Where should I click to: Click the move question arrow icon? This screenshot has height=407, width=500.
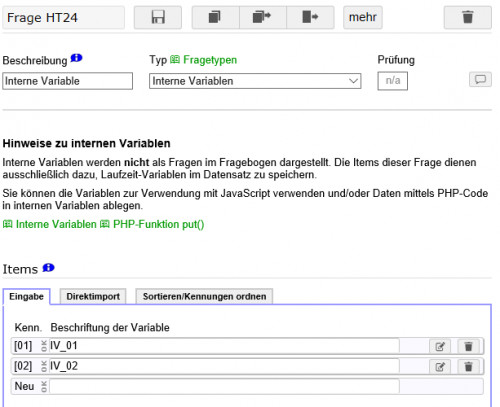pos(310,17)
